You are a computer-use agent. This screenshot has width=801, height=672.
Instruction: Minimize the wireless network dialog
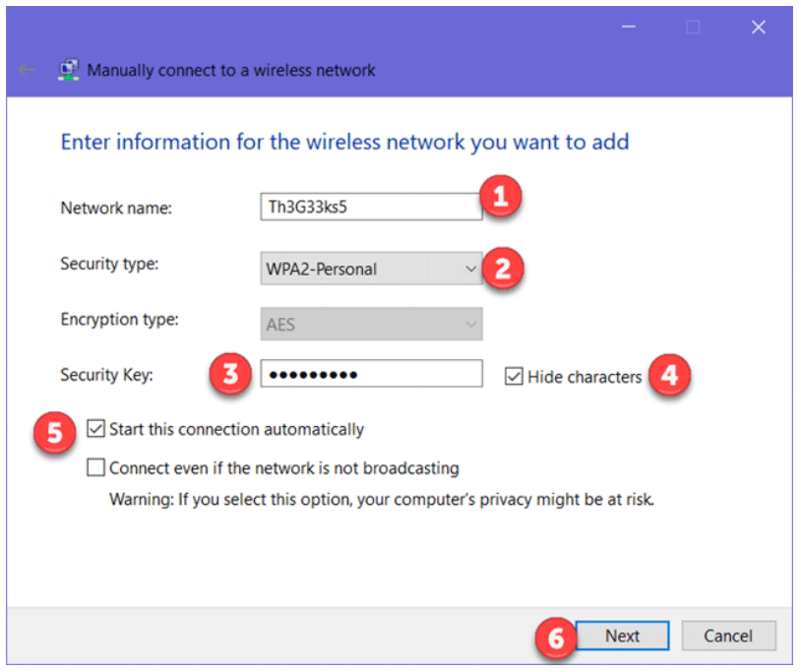(629, 27)
